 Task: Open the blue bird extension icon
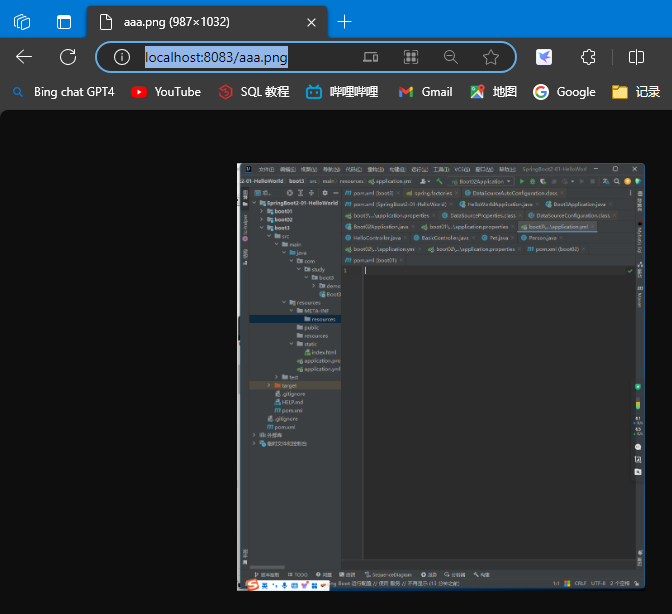544,57
